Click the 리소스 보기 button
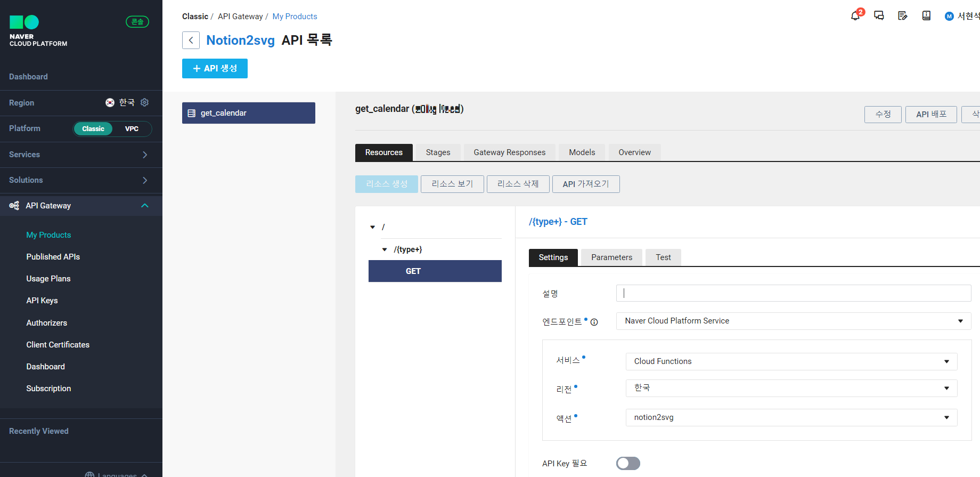Image resolution: width=980 pixels, height=477 pixels. coord(452,184)
